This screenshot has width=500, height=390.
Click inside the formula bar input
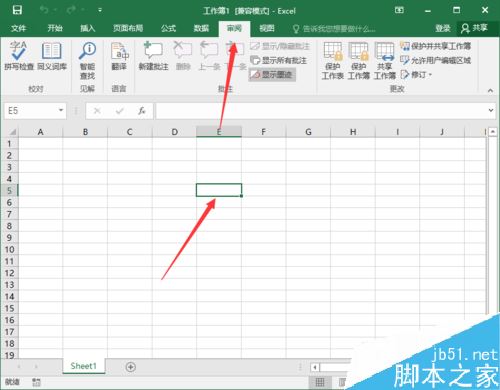coord(320,111)
